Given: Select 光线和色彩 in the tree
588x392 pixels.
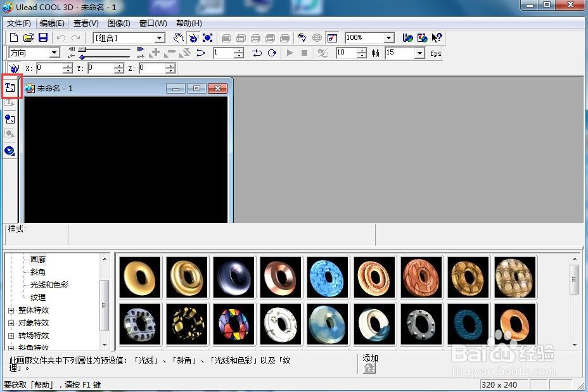Looking at the screenshot, I should (x=49, y=285).
